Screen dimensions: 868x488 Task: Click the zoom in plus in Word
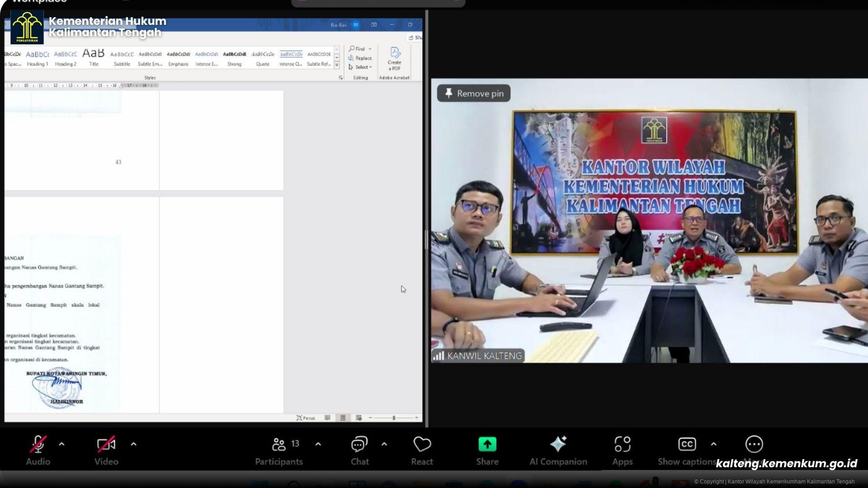click(416, 418)
